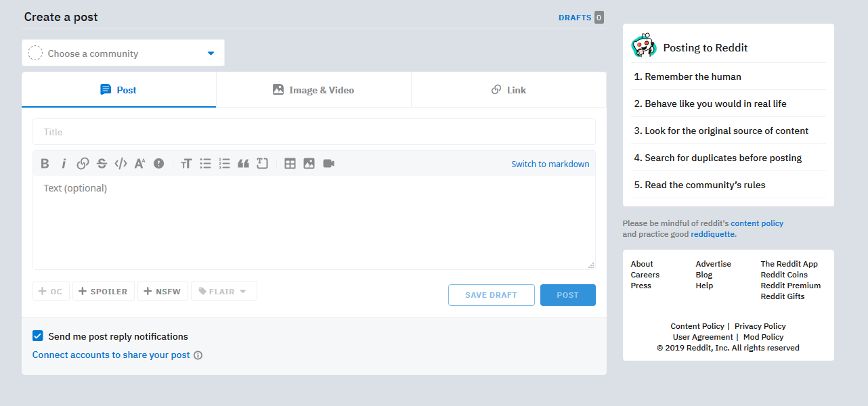Open the Switch to markdown link
The width and height of the screenshot is (868, 406).
point(550,164)
